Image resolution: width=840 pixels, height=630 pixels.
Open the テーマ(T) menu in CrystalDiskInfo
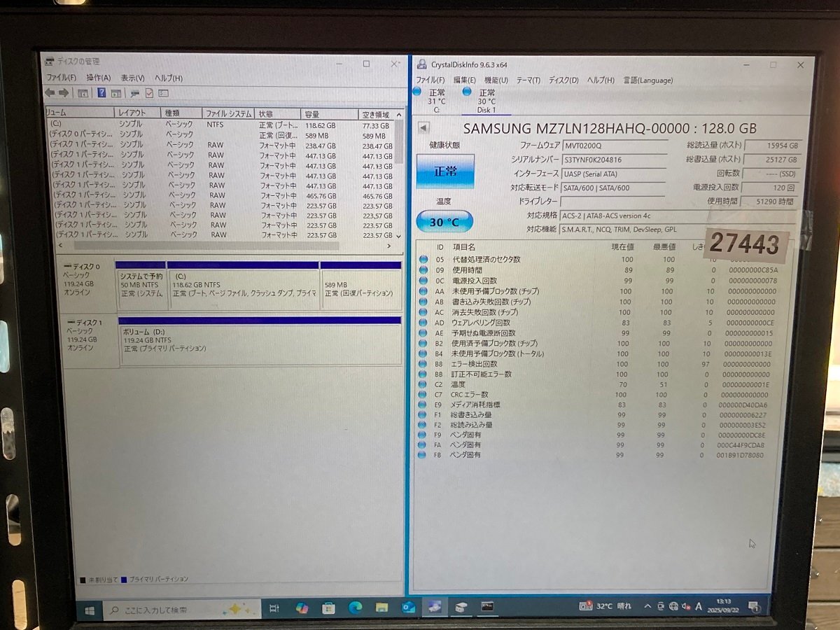coord(528,80)
